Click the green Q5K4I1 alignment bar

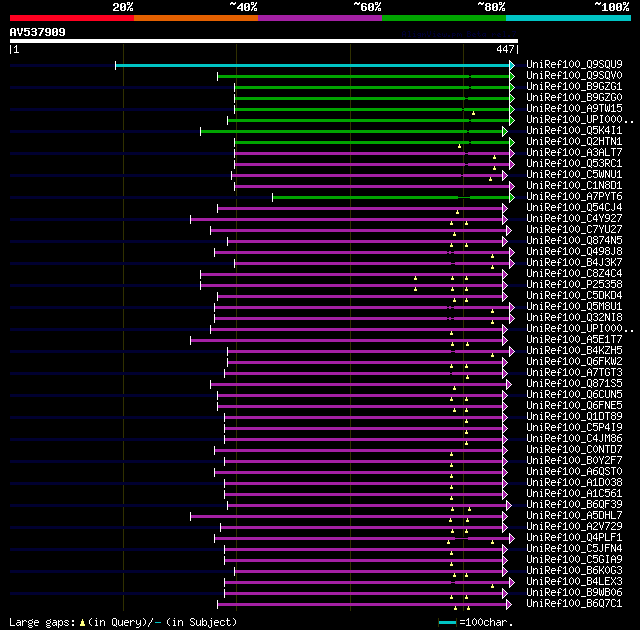[351, 131]
